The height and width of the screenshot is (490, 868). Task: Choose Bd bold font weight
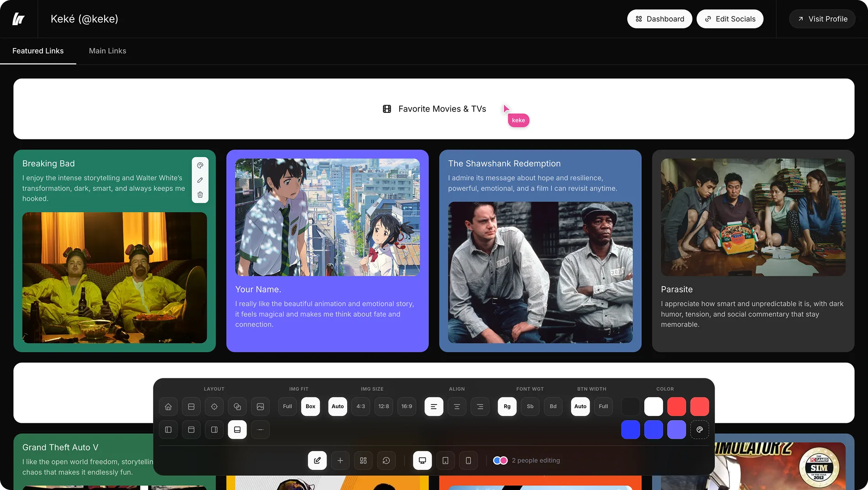click(553, 406)
